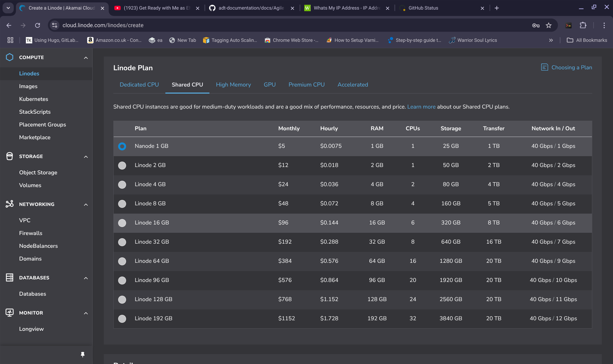This screenshot has height=364, width=613.
Task: Collapse the Networking section chevron
Action: coord(86,204)
